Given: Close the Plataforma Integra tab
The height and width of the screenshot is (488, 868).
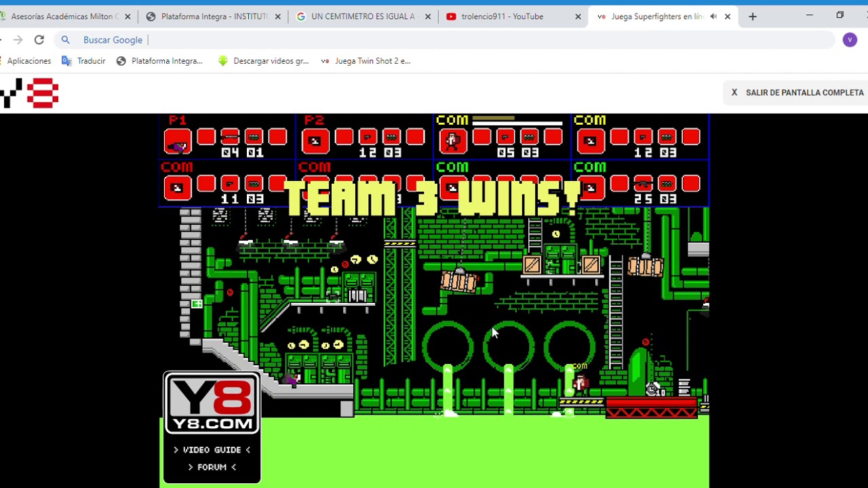Looking at the screenshot, I should 277,16.
